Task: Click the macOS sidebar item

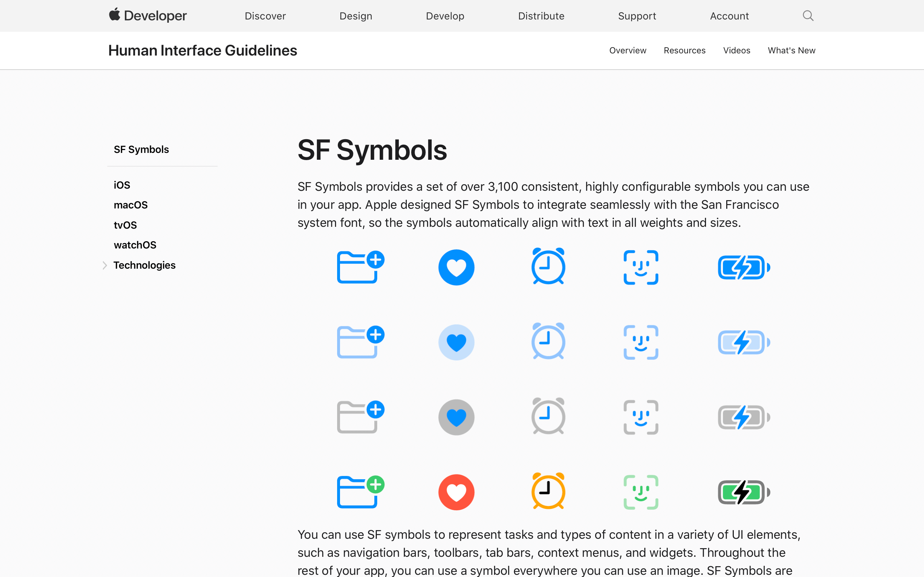Action: click(130, 205)
